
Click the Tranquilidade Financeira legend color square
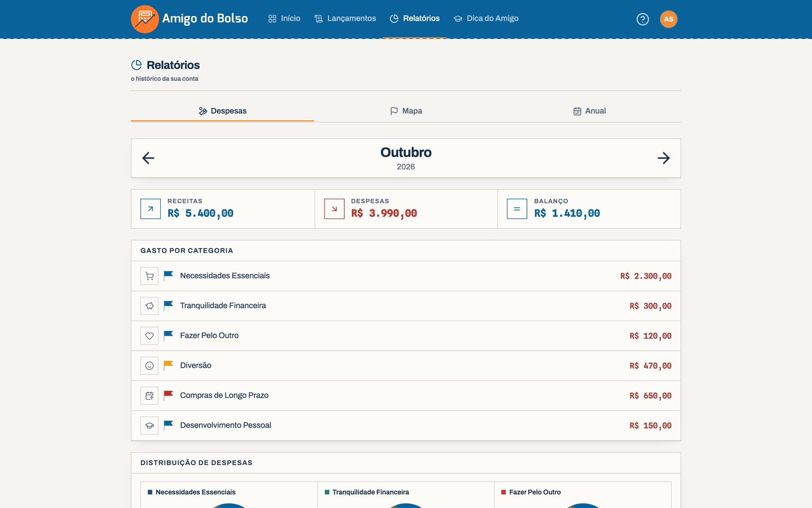click(x=327, y=492)
